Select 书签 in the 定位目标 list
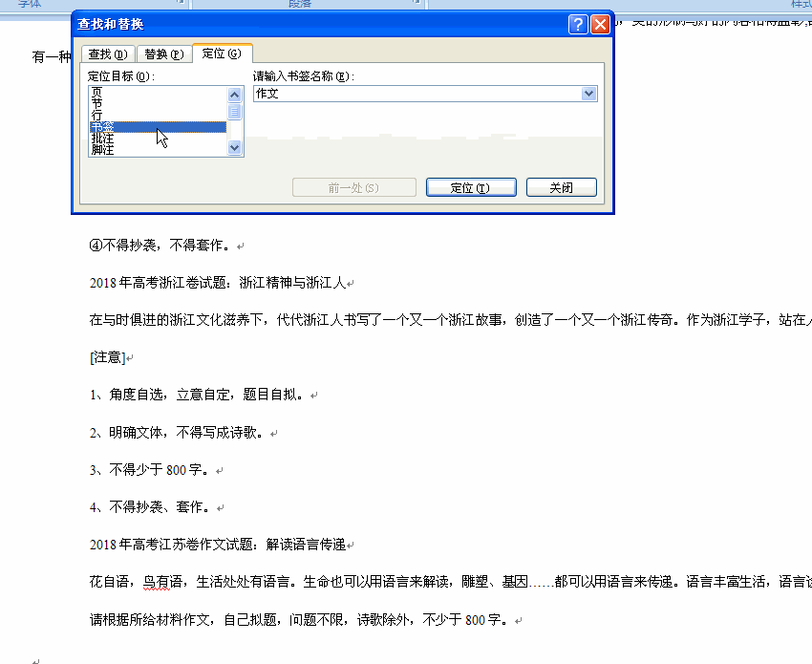This screenshot has height=664, width=812. (158, 127)
